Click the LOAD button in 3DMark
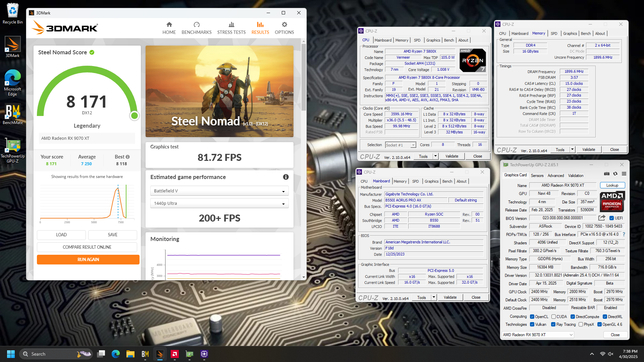The height and width of the screenshot is (362, 644). 61,235
